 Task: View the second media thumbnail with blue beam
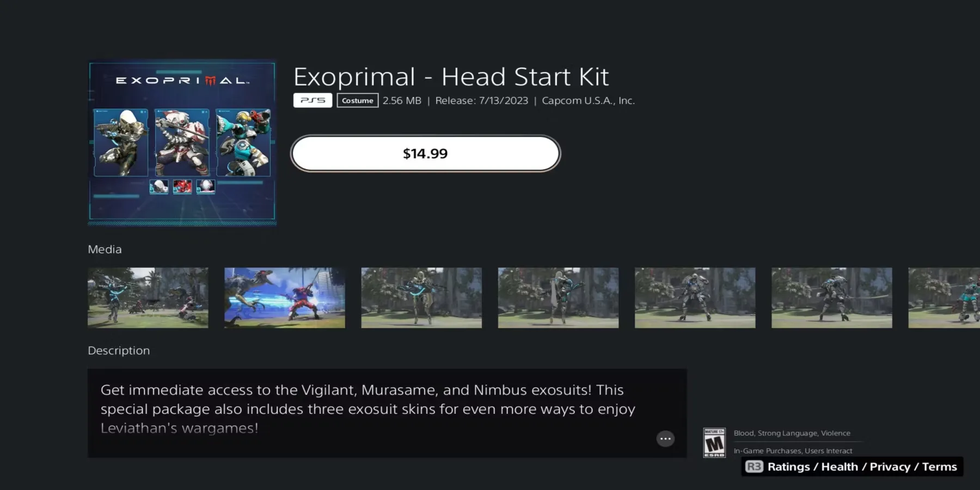pos(285,298)
